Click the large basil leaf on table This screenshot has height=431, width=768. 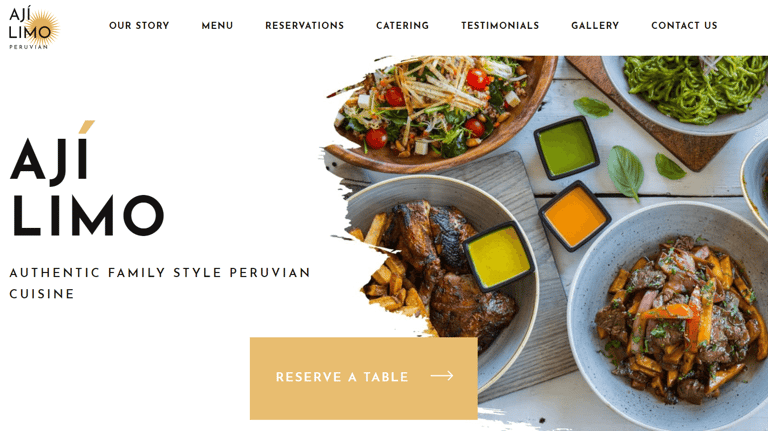(625, 173)
